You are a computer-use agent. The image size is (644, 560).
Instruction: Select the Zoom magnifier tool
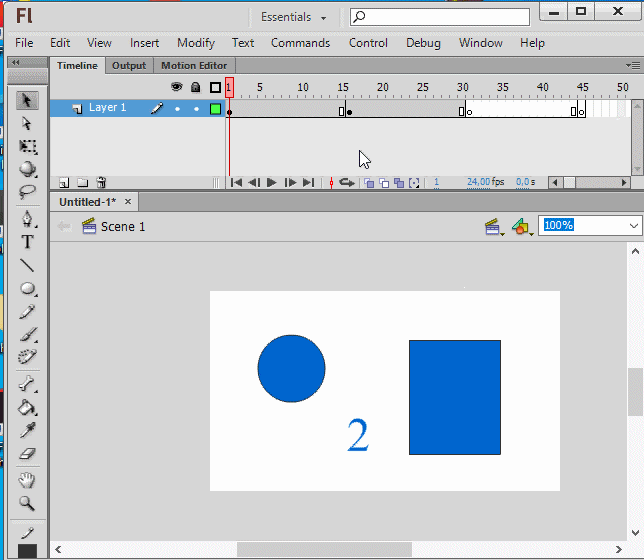(27, 503)
